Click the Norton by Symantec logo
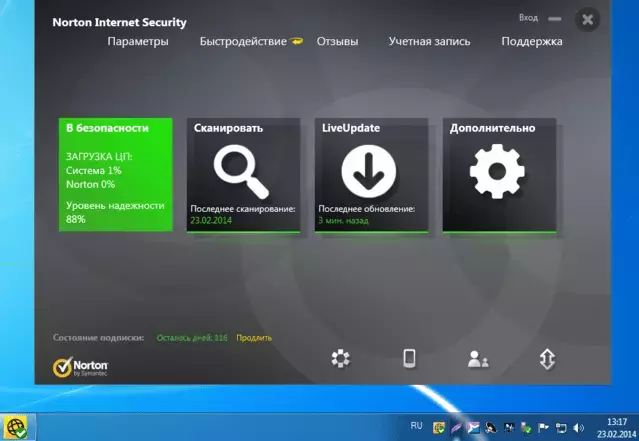 click(x=80, y=367)
